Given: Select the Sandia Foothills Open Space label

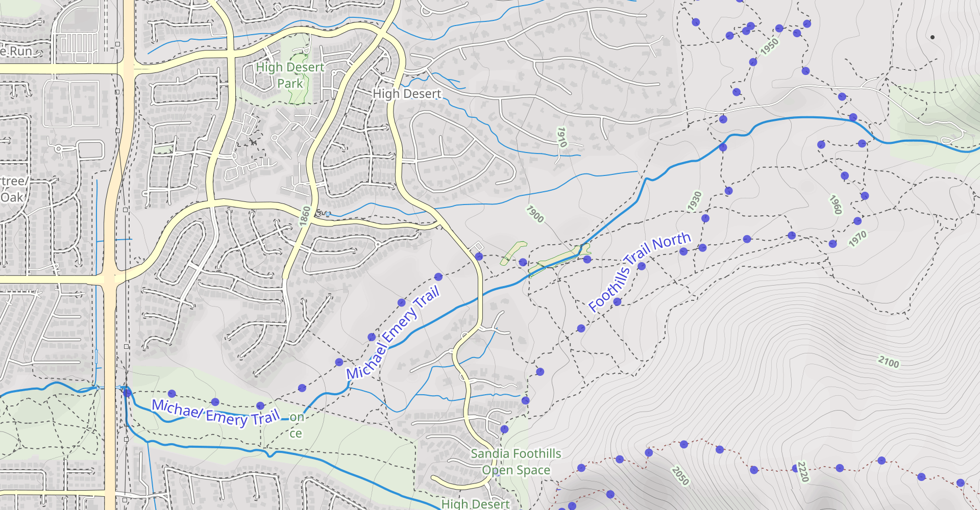Looking at the screenshot, I should coord(516,462).
